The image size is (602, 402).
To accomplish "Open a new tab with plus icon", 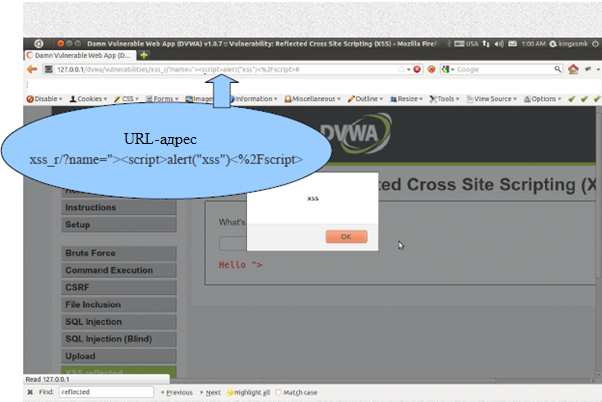I will (144, 55).
